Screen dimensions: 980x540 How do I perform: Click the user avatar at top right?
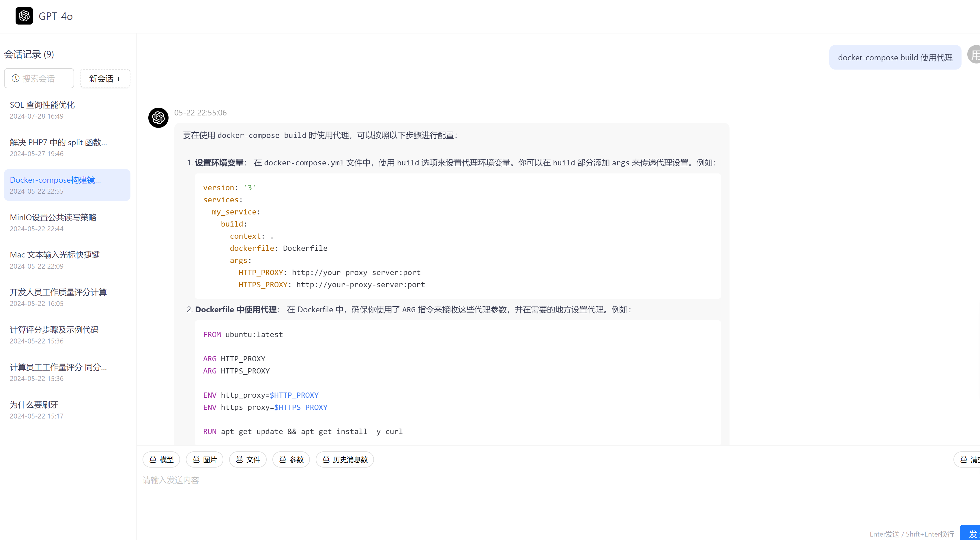(974, 55)
